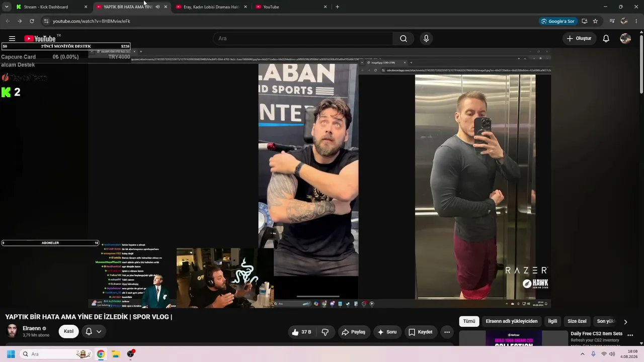Click the Soru ask button
This screenshot has width=644, height=362.
[387, 332]
